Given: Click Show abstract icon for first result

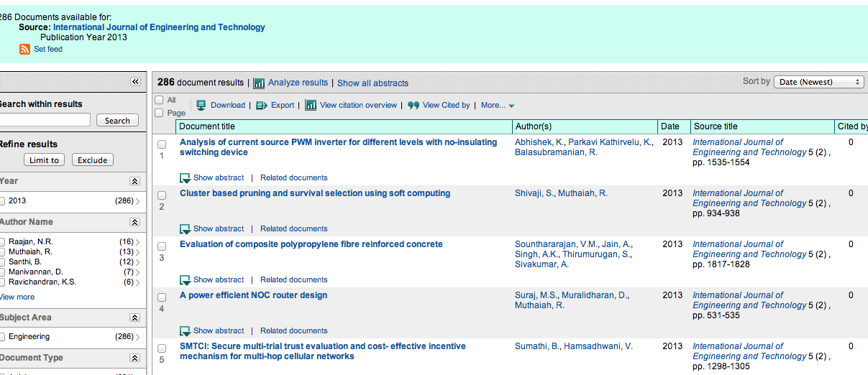Looking at the screenshot, I should pyautogui.click(x=186, y=178).
